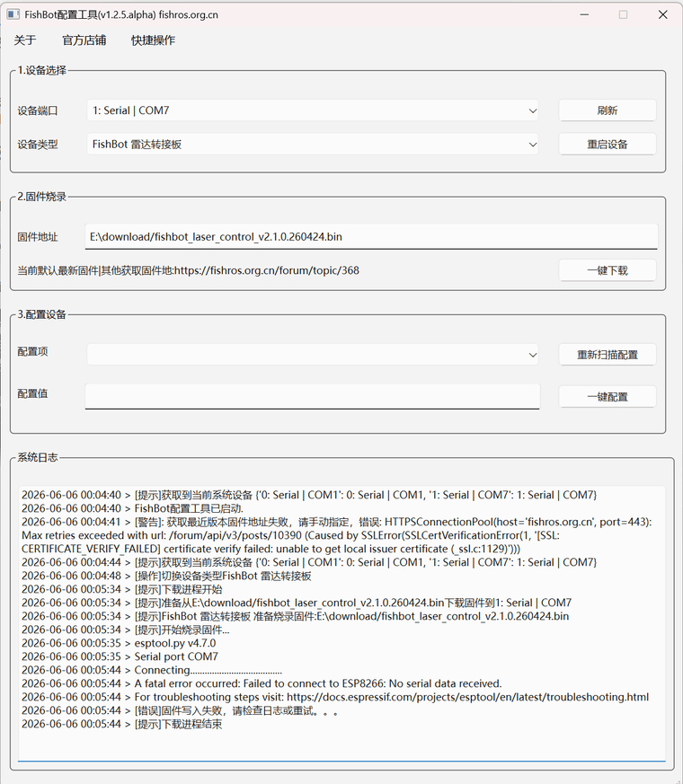
Task: Click the '[错误]固件写入失败' log line
Action: pos(180,710)
